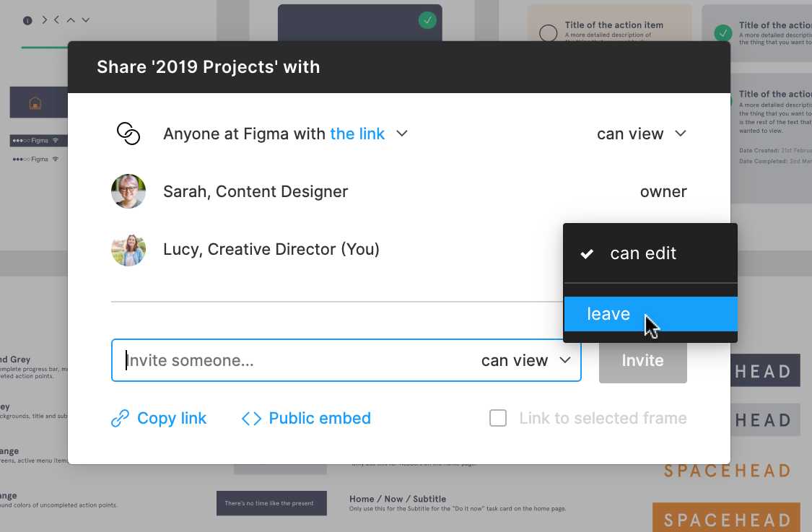Open the link 'can view' permission dropdown
Screen dimensions: 812x532
(x=641, y=134)
